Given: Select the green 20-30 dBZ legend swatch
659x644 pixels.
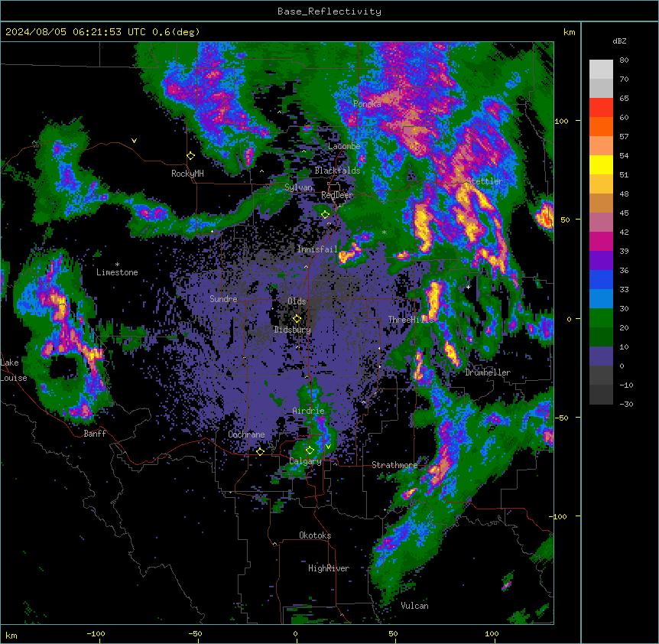Looking at the screenshot, I should 601,318.
